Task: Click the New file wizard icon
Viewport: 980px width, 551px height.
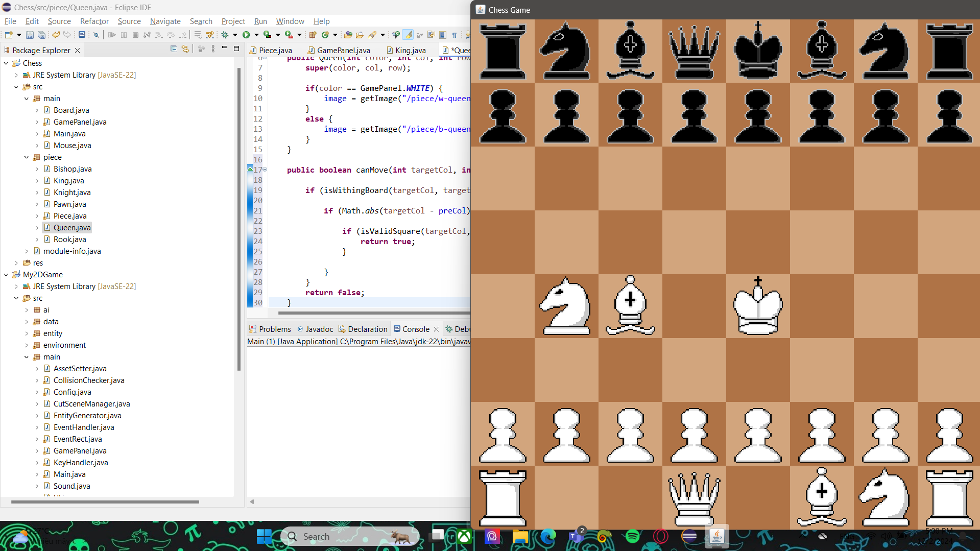Action: click(x=9, y=35)
